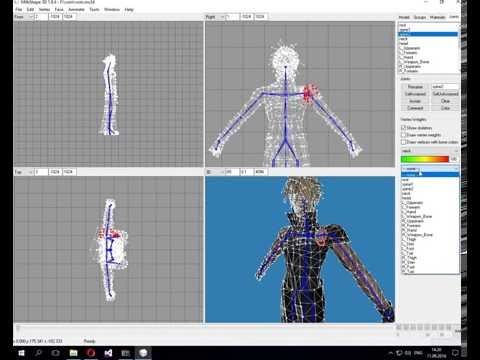Open taskbar search magnifier

pos(38,353)
